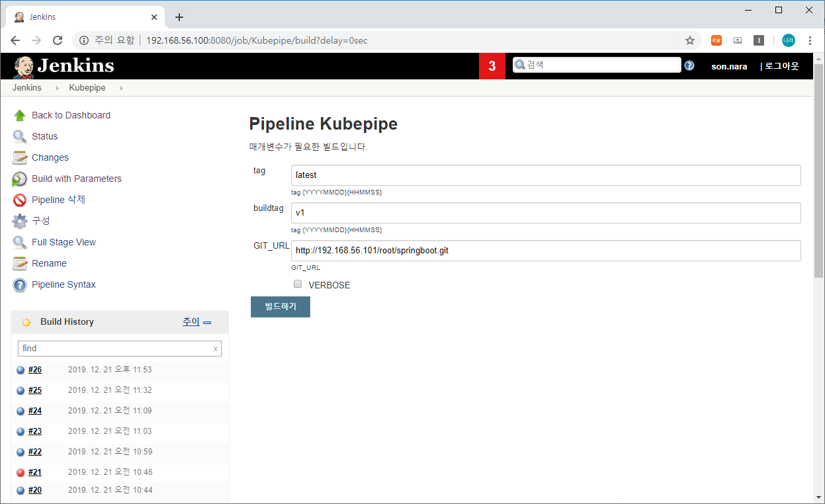Collapse the build trend with minus icon
Screen dimensions: 825x504
(x=207, y=323)
